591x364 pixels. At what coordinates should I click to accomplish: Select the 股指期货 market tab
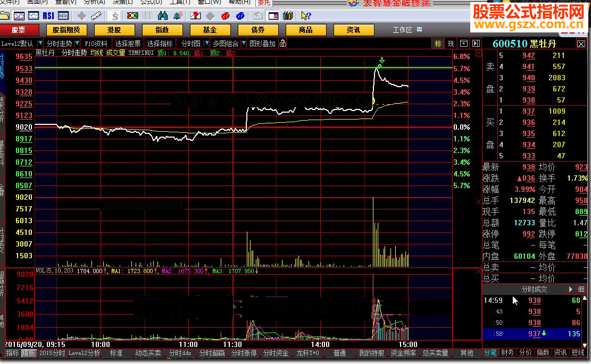point(66,30)
